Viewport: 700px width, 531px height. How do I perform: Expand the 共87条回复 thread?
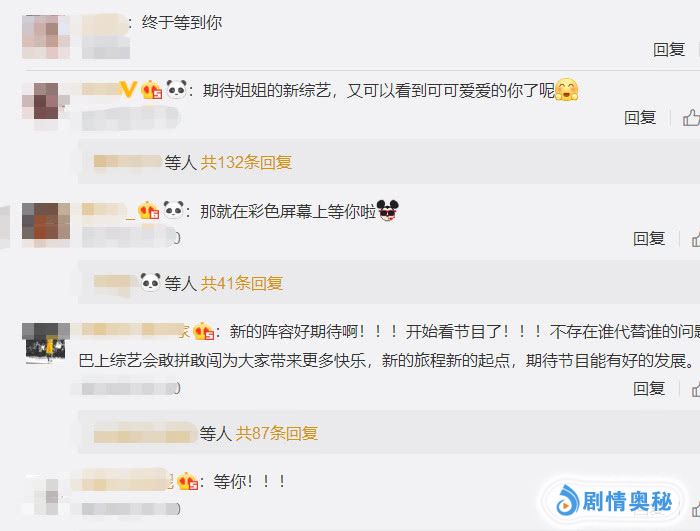tap(277, 433)
